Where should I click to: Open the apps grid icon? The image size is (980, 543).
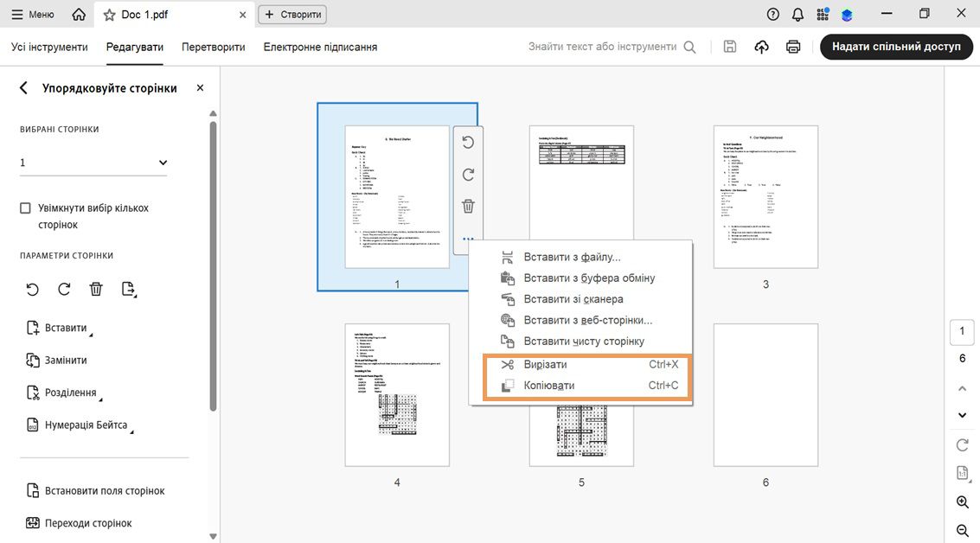pos(823,15)
